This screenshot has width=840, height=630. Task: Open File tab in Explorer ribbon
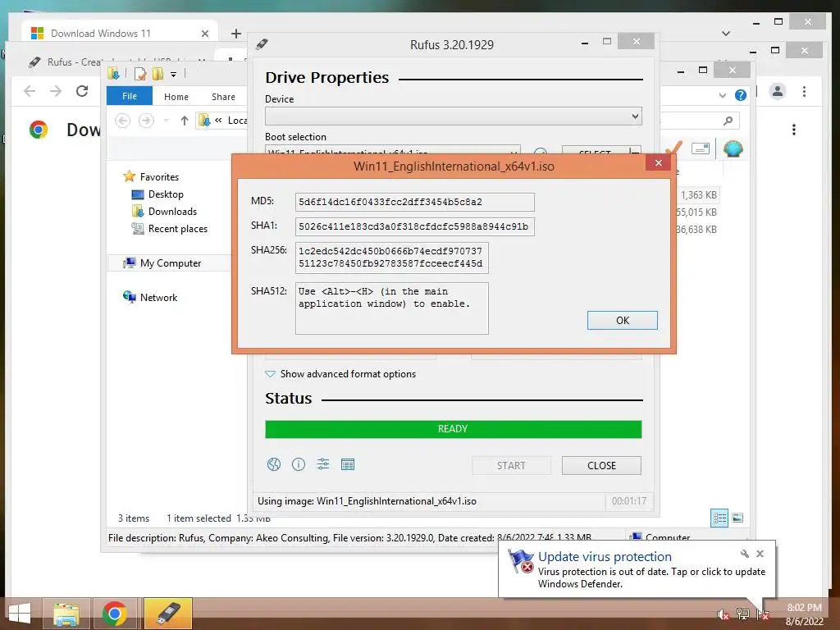click(130, 96)
